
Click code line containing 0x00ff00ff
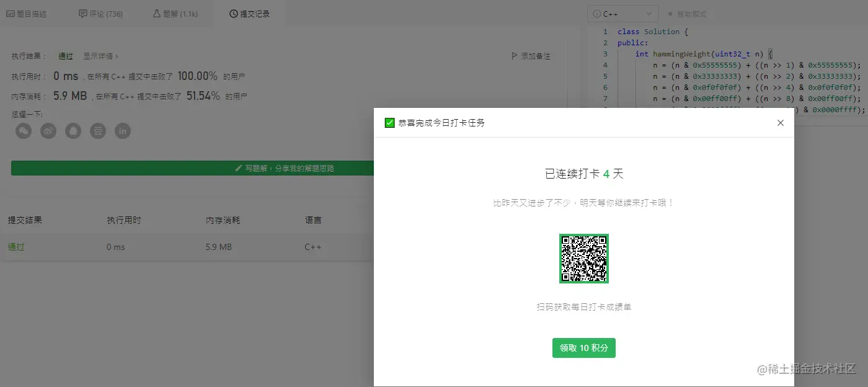757,99
